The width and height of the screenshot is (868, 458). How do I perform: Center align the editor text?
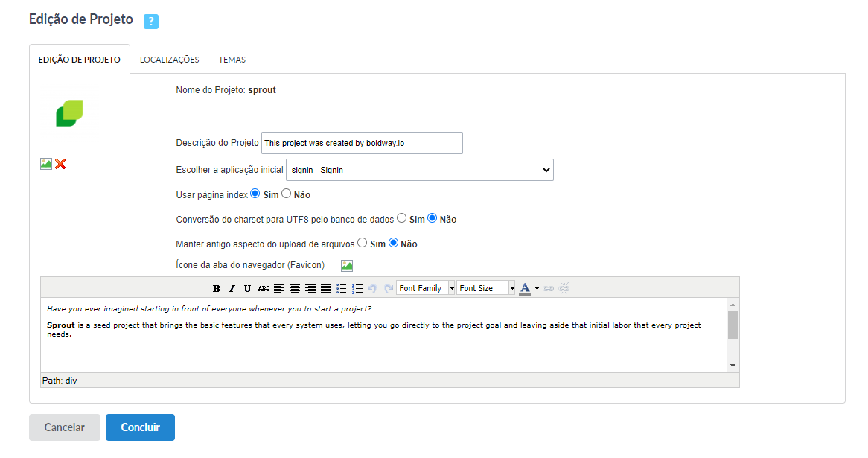click(x=295, y=288)
